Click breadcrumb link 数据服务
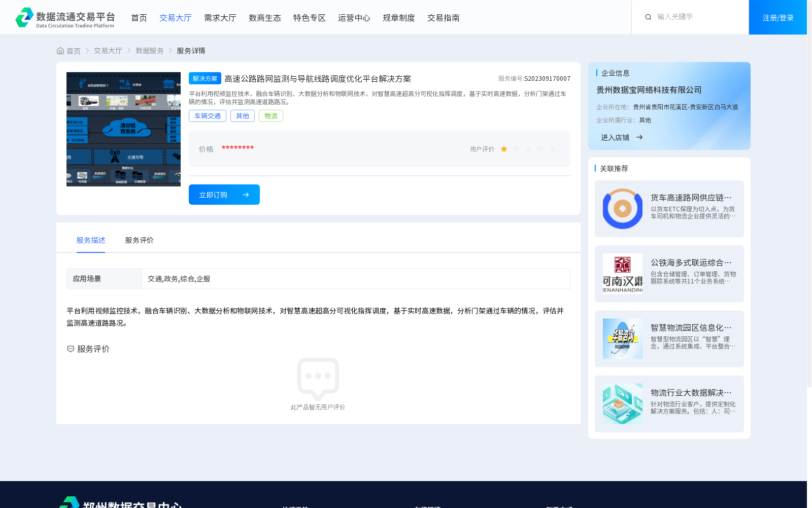812x508 pixels. (150, 51)
